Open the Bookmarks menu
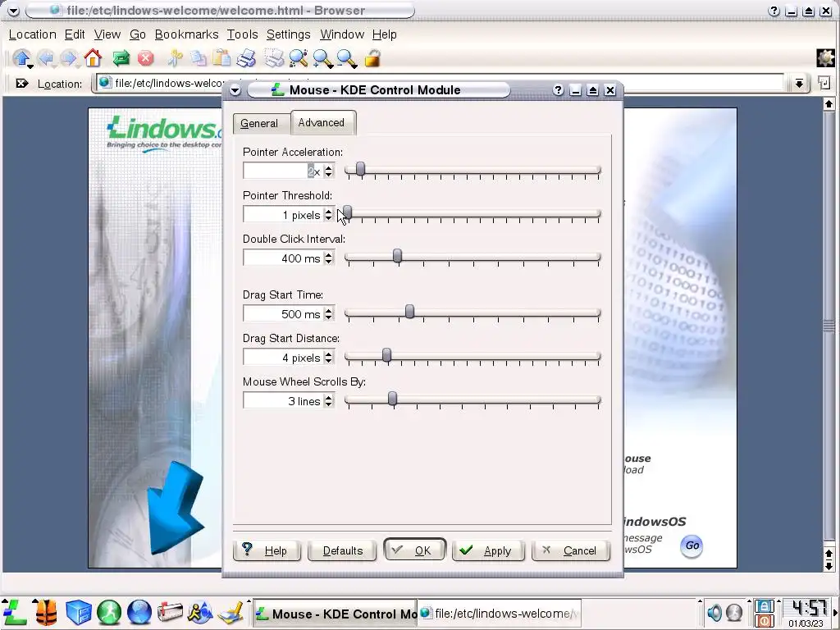The height and width of the screenshot is (630, 840). pos(186,34)
